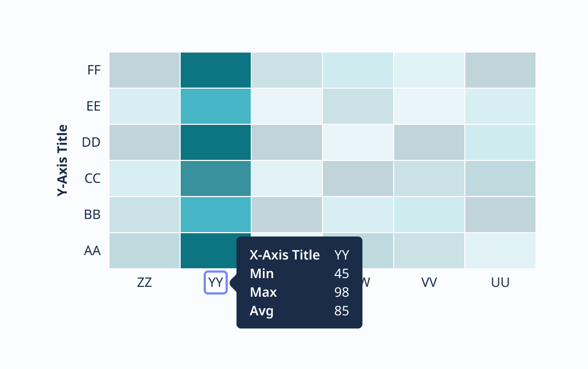This screenshot has width=588, height=369.
Task: Select the EE y-axis label
Action: click(x=94, y=106)
